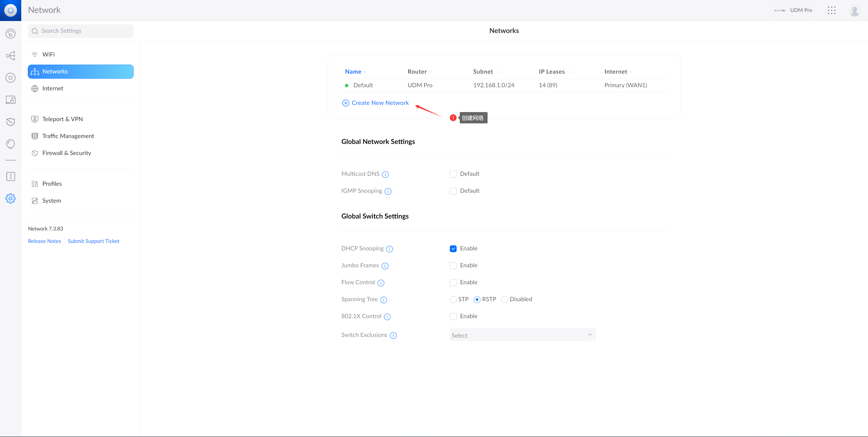Click the Search Settings field
868x437 pixels.
point(80,31)
